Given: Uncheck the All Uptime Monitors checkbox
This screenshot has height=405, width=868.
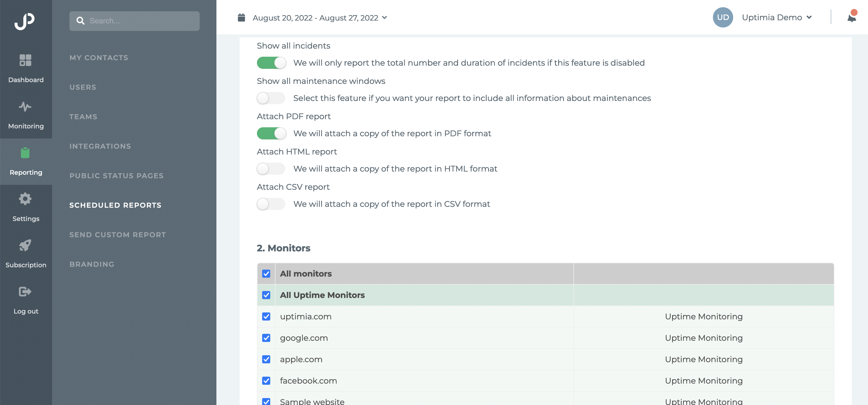Looking at the screenshot, I should tap(266, 295).
